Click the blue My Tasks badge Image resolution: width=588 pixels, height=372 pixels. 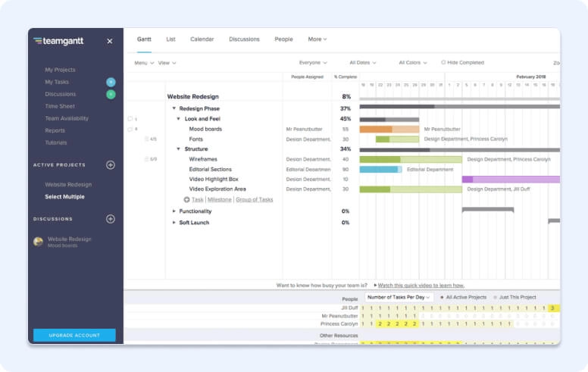[111, 82]
